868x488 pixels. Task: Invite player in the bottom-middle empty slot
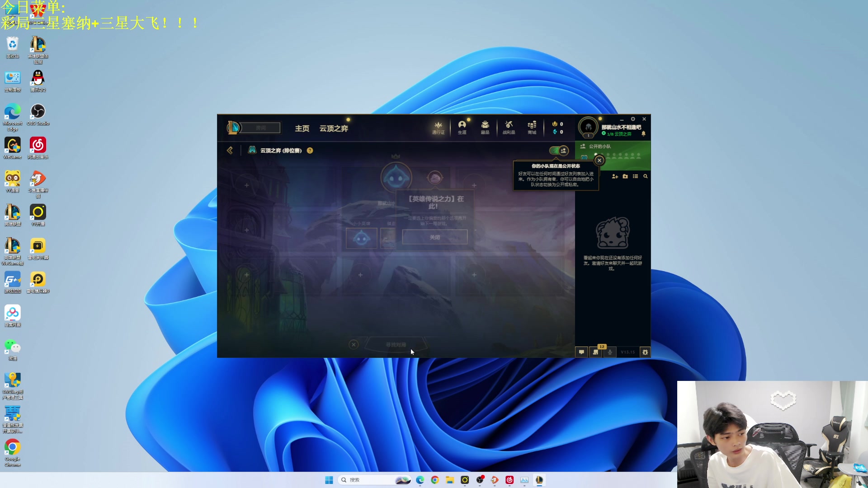point(360,275)
